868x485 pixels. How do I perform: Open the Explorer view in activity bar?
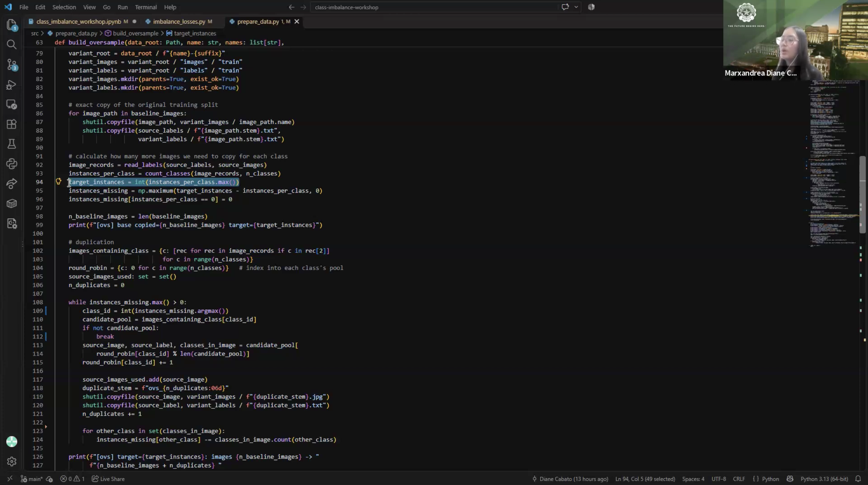[x=12, y=24]
